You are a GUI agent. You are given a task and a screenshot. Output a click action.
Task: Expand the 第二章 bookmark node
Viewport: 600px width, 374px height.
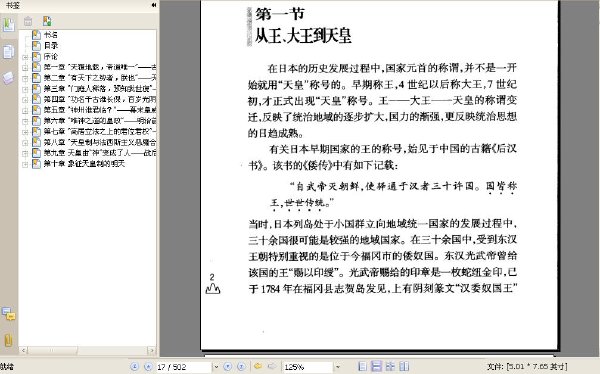[25, 79]
